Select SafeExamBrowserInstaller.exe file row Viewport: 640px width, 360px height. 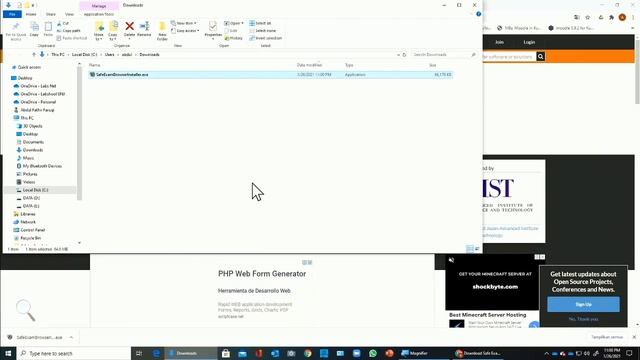[270, 75]
